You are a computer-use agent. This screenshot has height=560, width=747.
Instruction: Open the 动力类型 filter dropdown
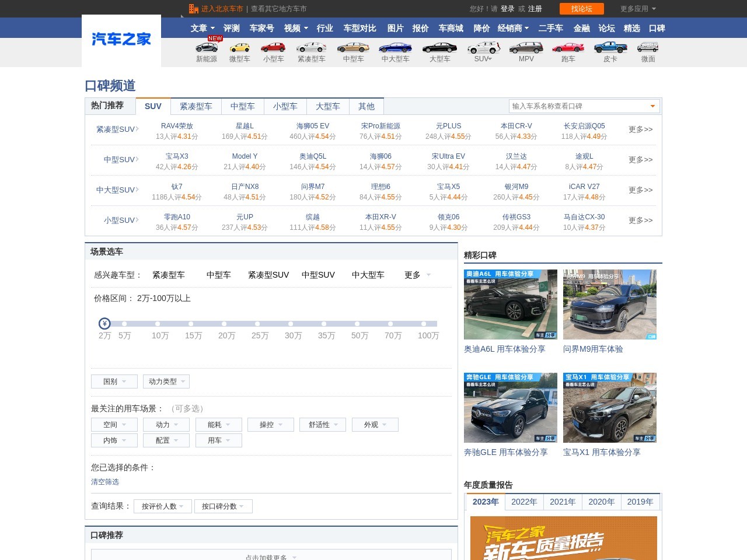click(x=166, y=381)
